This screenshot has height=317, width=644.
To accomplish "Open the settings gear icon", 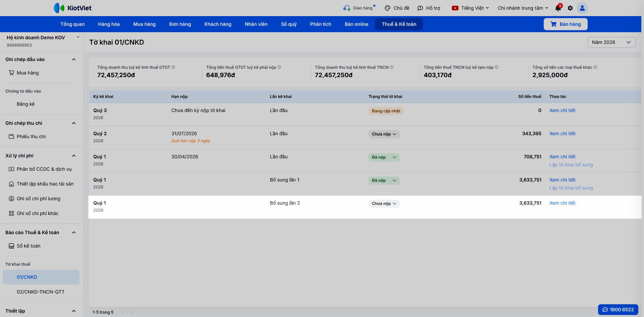I will tap(570, 8).
